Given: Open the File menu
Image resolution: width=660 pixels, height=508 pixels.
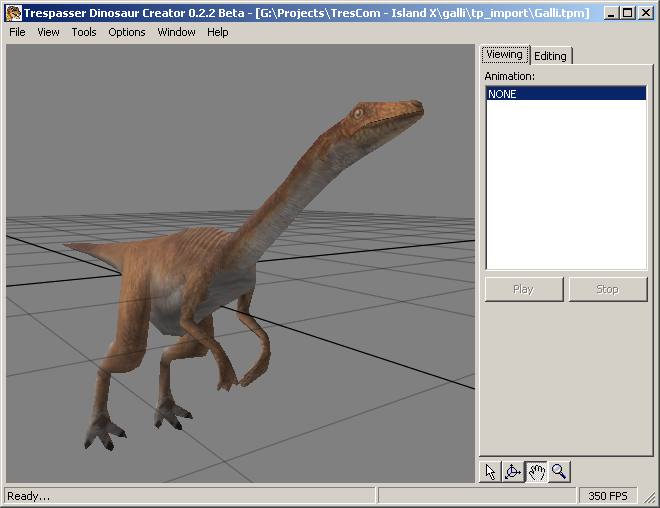Looking at the screenshot, I should point(17,32).
